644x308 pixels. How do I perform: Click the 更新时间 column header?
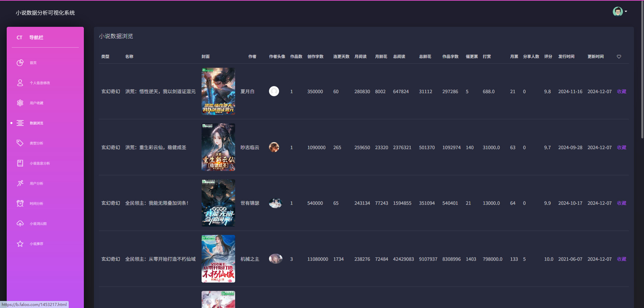[x=596, y=57]
